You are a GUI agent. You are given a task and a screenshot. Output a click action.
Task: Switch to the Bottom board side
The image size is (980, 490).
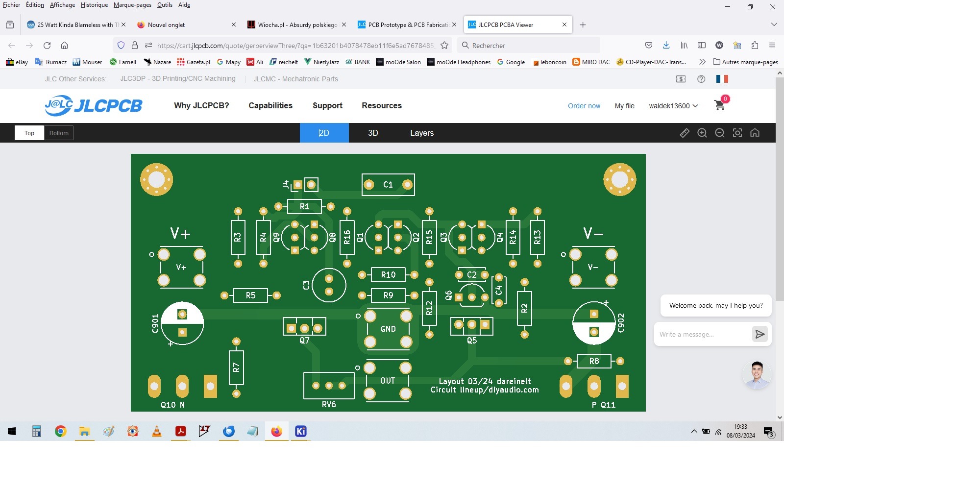click(59, 133)
